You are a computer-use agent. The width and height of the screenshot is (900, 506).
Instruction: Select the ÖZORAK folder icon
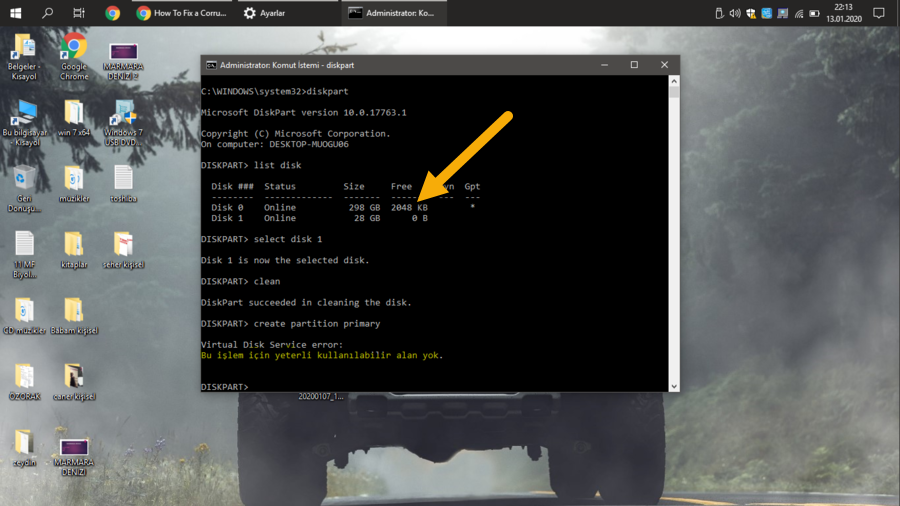click(x=24, y=382)
